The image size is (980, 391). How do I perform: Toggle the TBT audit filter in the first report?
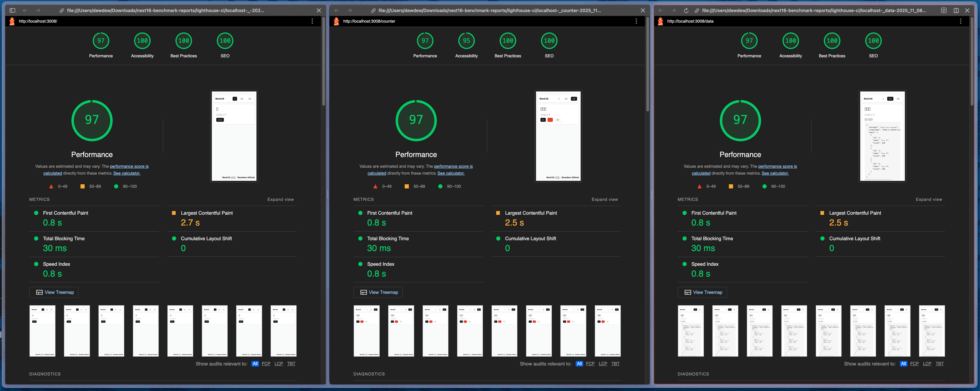pyautogui.click(x=291, y=364)
